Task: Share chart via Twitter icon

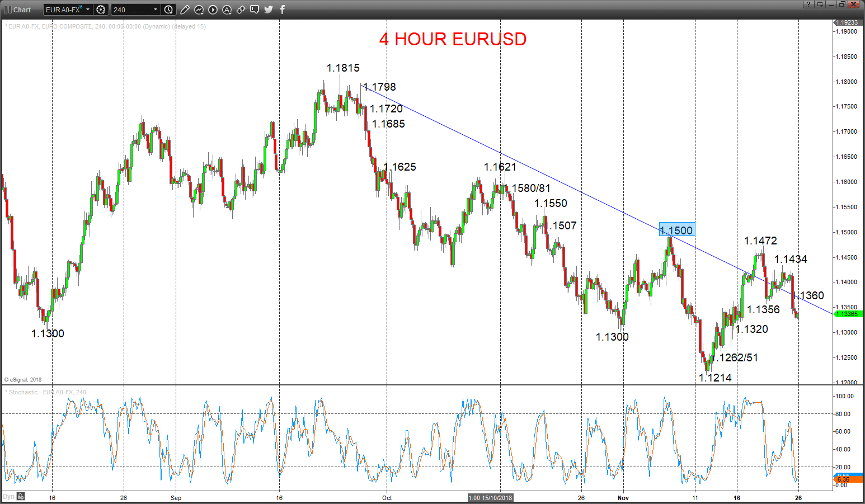Action: coord(269,10)
